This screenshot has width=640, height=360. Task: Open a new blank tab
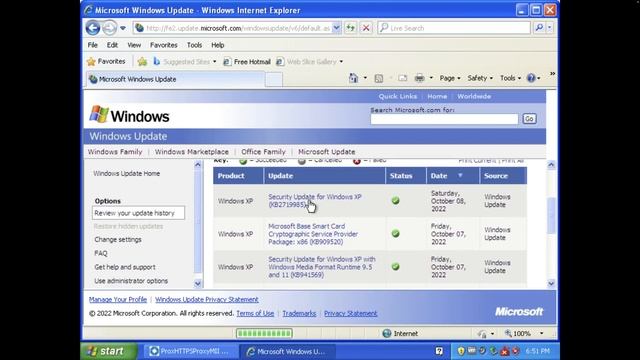pyautogui.click(x=273, y=80)
